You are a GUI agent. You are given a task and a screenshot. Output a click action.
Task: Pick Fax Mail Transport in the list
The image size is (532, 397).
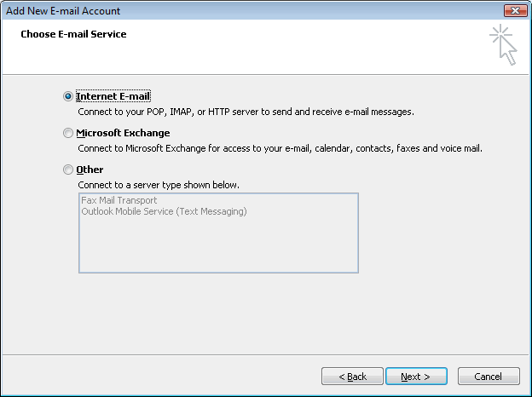click(119, 201)
